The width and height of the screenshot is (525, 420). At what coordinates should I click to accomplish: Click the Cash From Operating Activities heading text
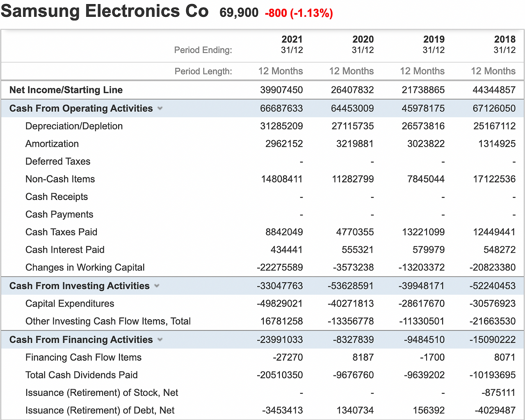[81, 108]
